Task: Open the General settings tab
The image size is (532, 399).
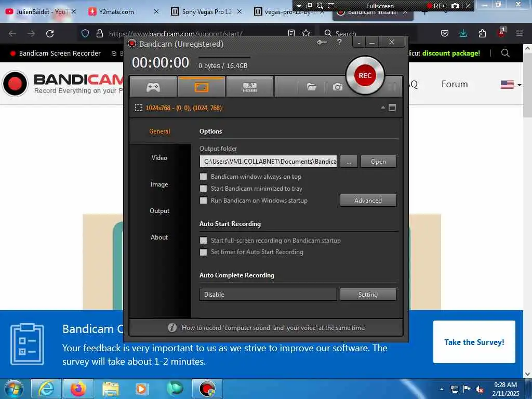Action: point(159,131)
